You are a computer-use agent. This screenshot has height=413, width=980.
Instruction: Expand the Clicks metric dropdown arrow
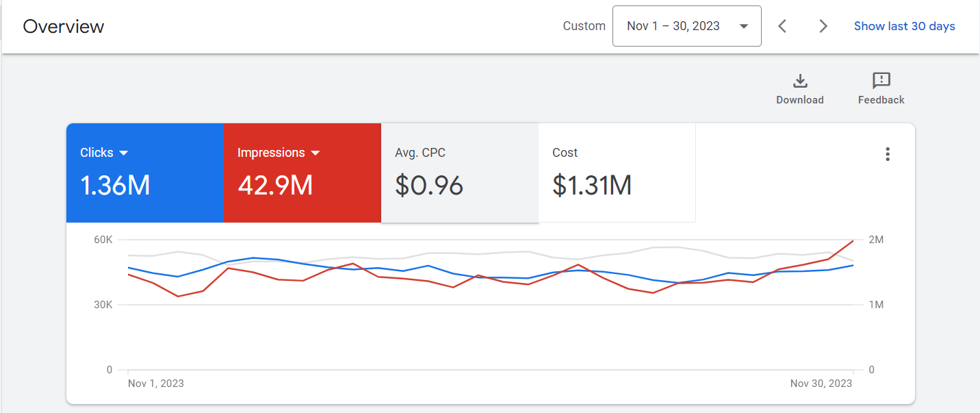tap(124, 153)
